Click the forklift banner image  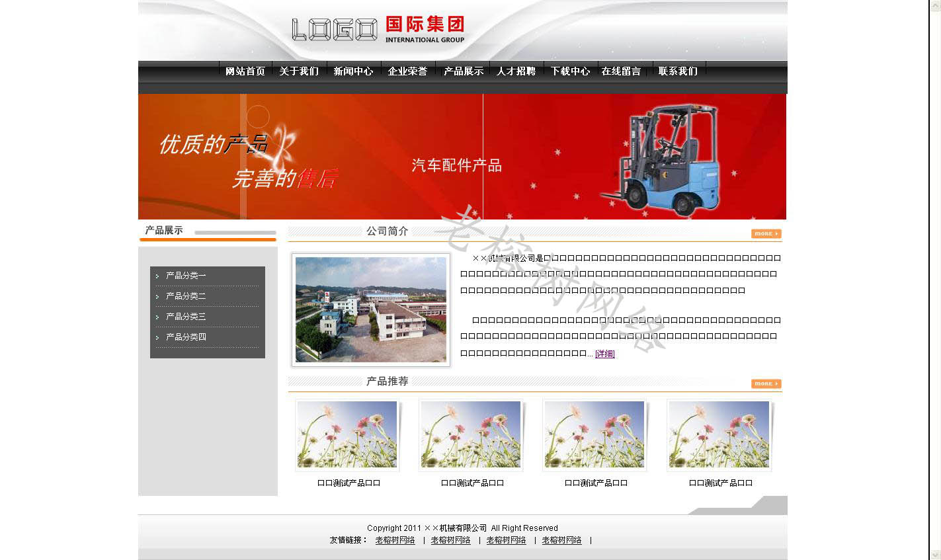661,159
